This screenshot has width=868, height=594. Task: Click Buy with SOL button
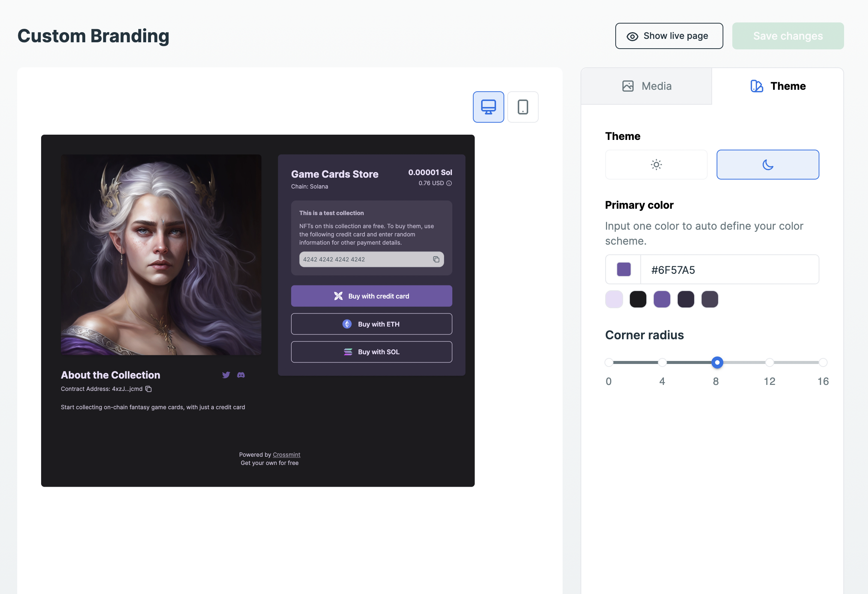(x=371, y=352)
